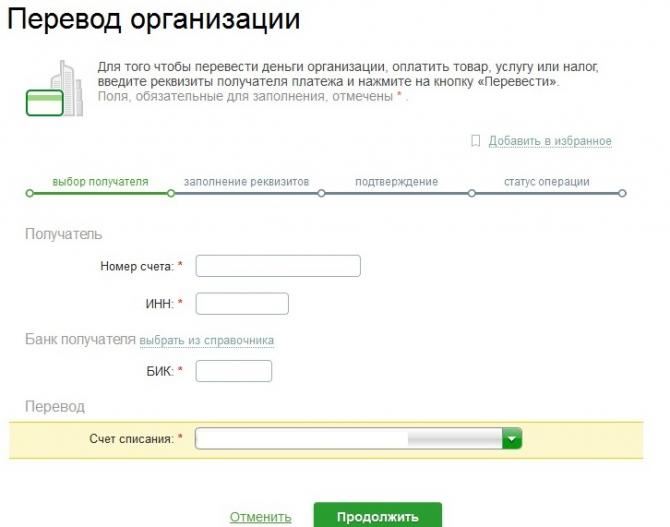Click the green 'Продолжить' button
Screen dimensions: 670x527
[378, 515]
